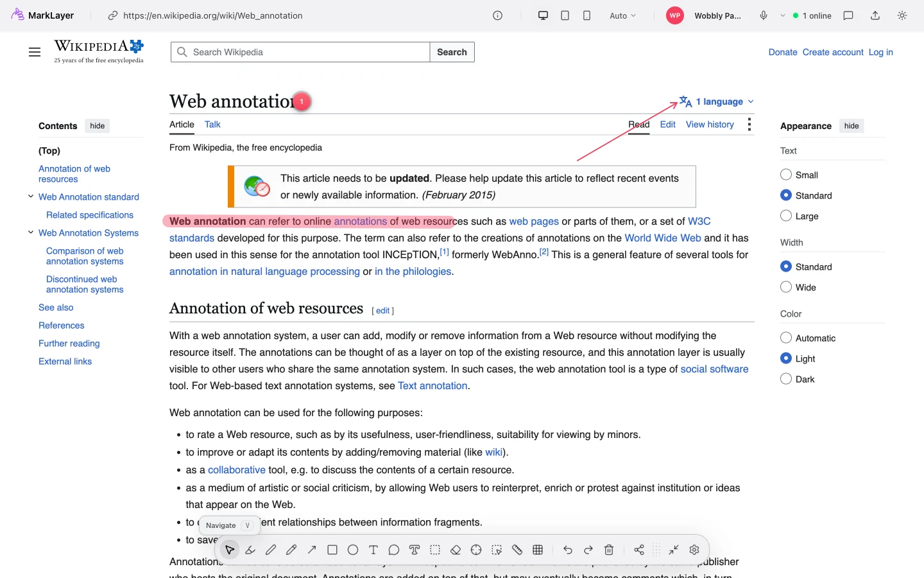Open the 1 language dropdown

717,101
